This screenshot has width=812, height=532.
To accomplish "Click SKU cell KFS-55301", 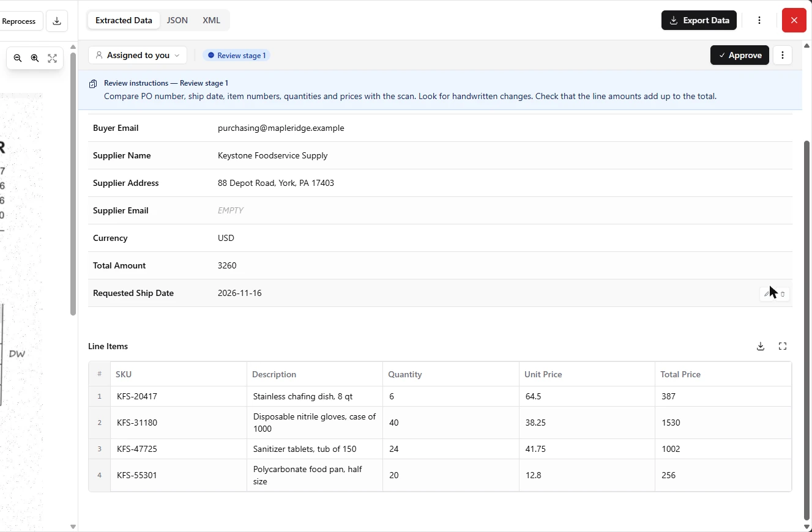I will click(179, 475).
